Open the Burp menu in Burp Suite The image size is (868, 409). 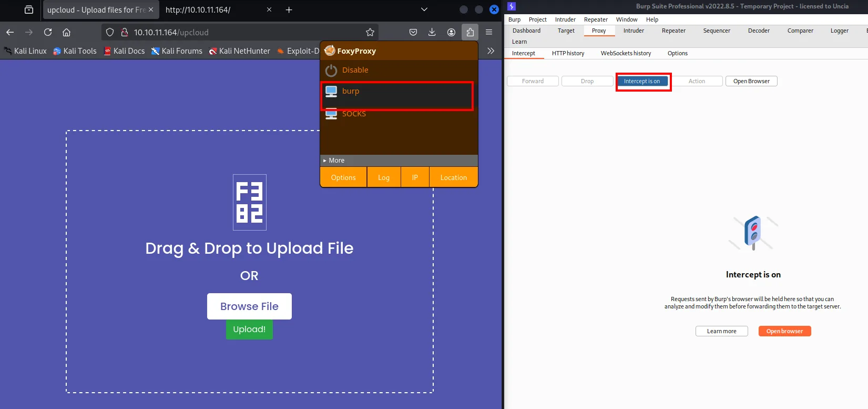[x=514, y=19]
